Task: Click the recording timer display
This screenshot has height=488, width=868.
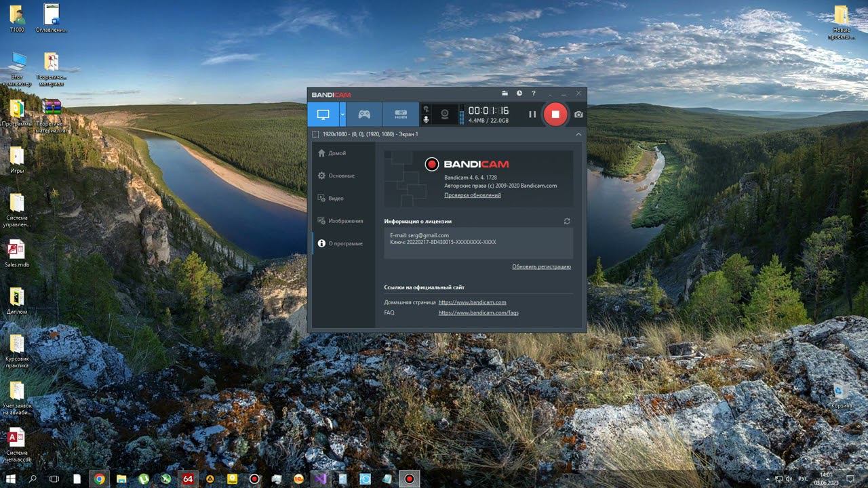Action: [x=488, y=110]
